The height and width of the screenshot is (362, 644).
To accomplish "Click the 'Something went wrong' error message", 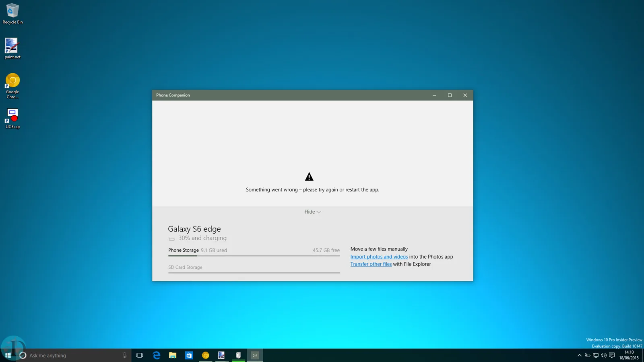I will tap(312, 190).
